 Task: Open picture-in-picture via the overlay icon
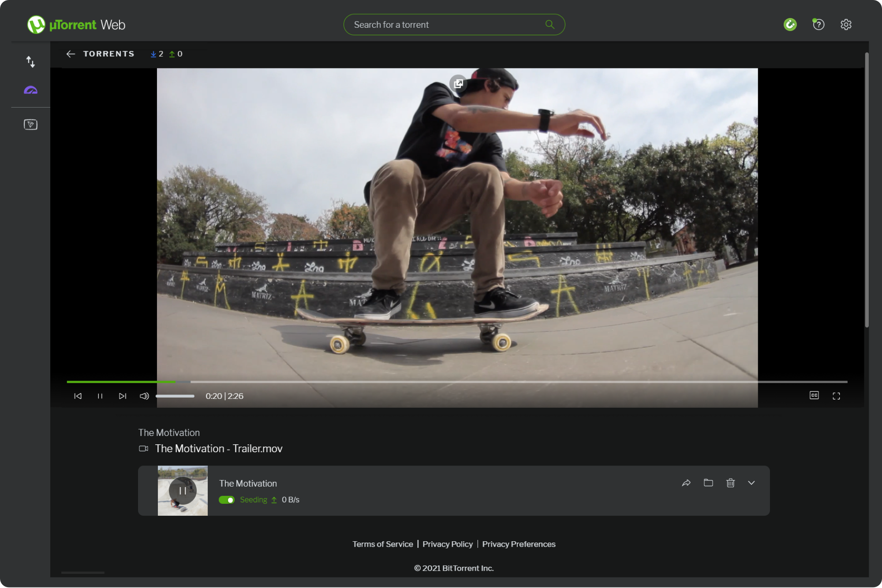pos(459,84)
